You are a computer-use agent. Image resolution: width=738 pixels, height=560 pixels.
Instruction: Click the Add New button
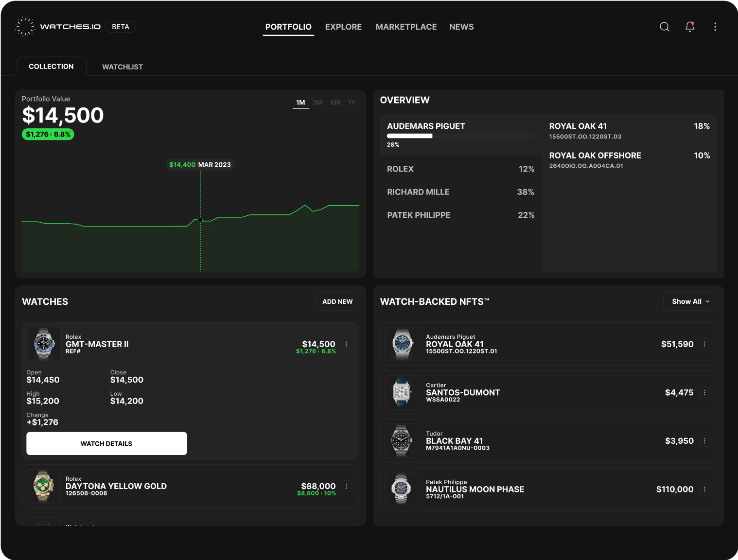tap(337, 301)
